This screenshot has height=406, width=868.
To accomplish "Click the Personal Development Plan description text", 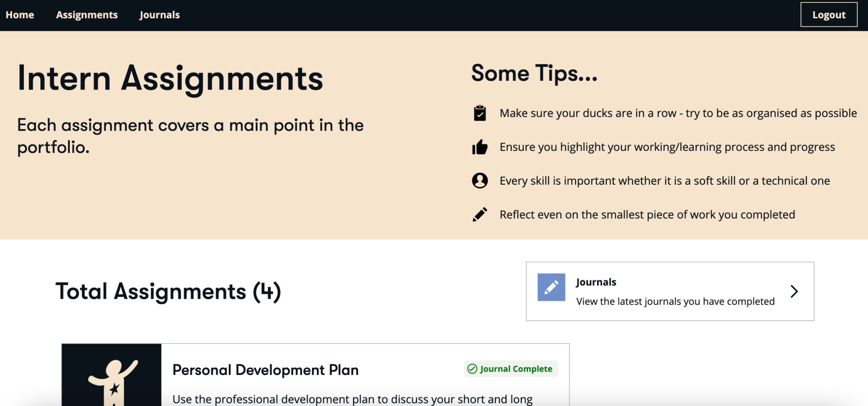I will (352, 399).
